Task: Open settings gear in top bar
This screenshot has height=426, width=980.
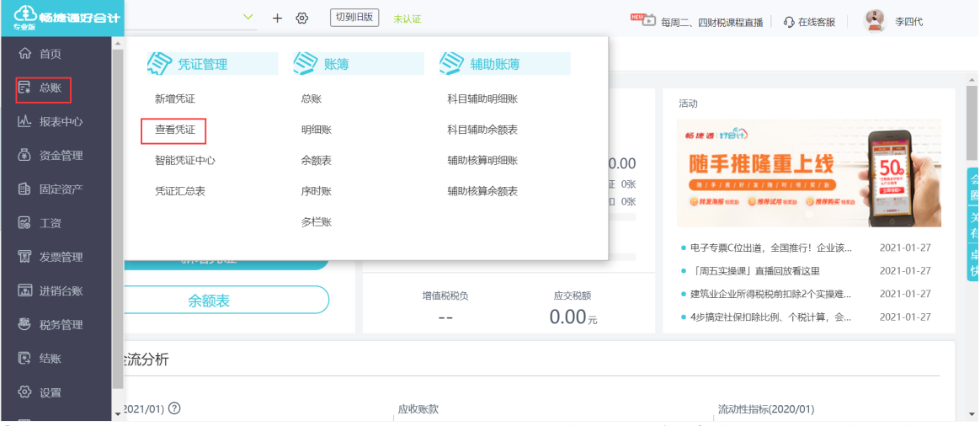Action: [302, 19]
